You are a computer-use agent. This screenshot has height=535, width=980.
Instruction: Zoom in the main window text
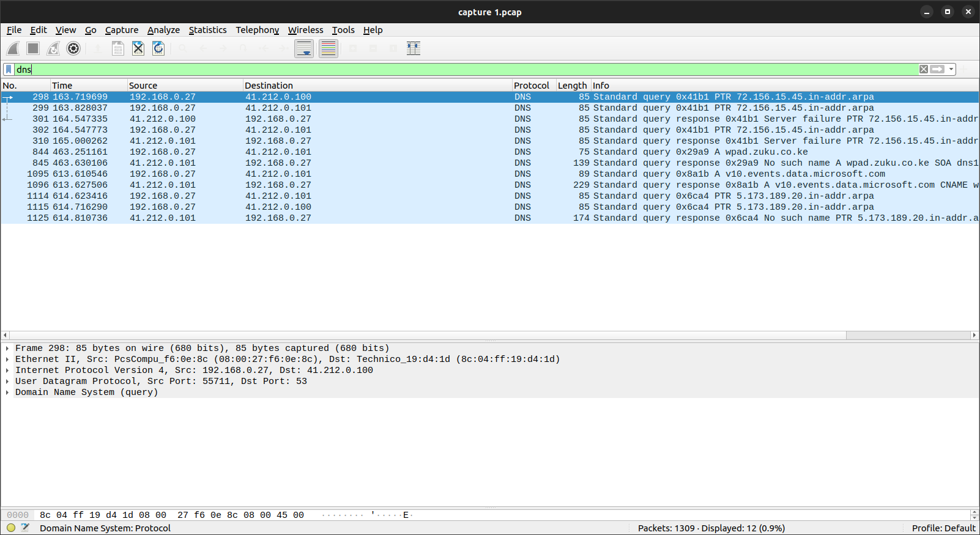(x=353, y=48)
